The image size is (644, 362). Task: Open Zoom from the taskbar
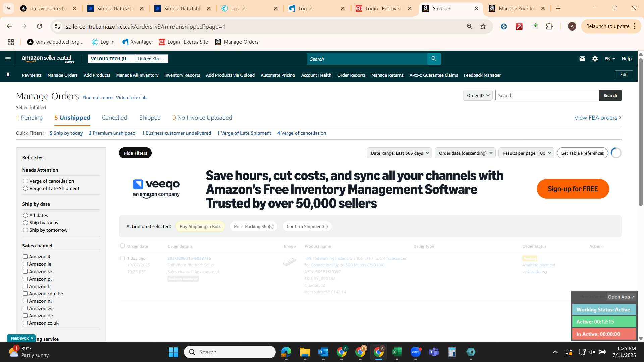coord(416,352)
